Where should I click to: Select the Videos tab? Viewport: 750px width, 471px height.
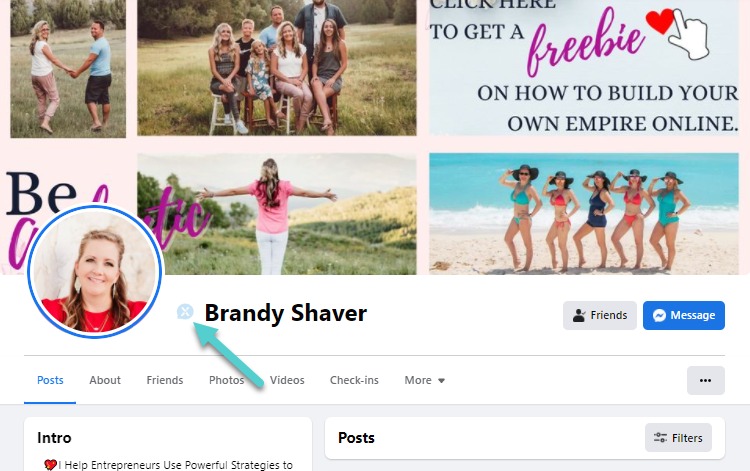pos(287,380)
